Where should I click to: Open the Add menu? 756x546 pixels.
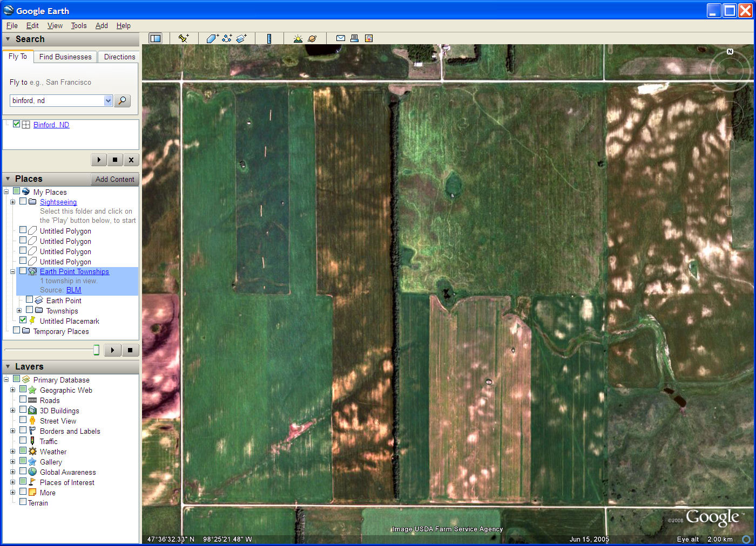click(102, 25)
